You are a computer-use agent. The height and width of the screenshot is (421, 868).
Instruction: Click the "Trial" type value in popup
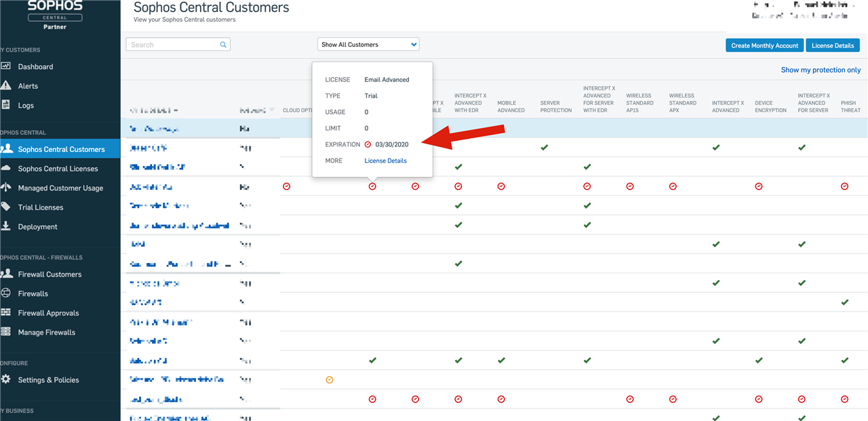(371, 96)
